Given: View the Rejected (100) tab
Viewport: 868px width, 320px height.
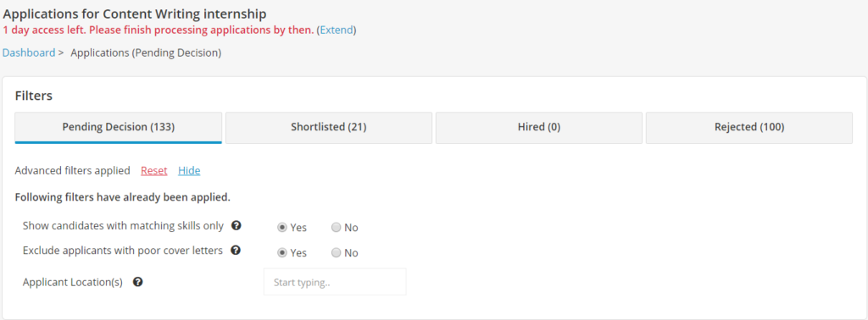Looking at the screenshot, I should (749, 128).
